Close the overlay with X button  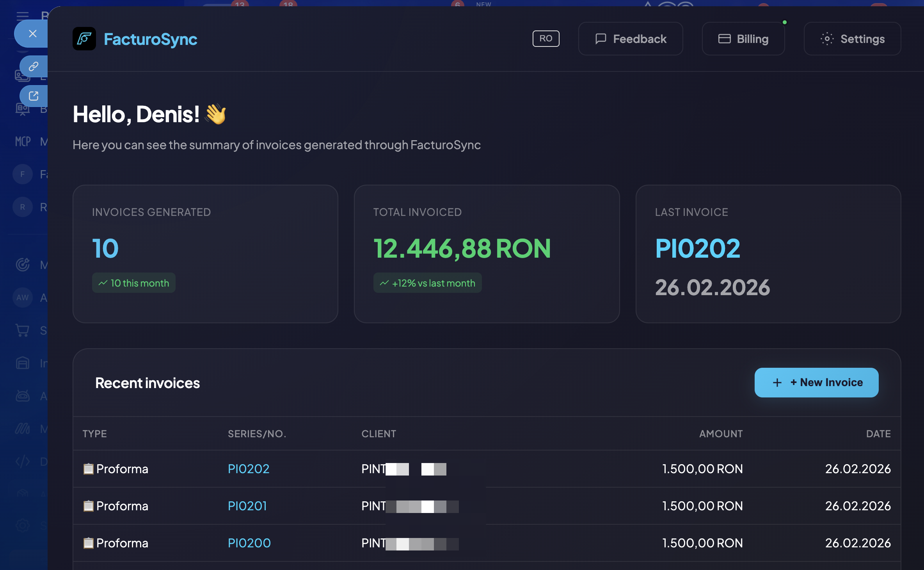(33, 34)
